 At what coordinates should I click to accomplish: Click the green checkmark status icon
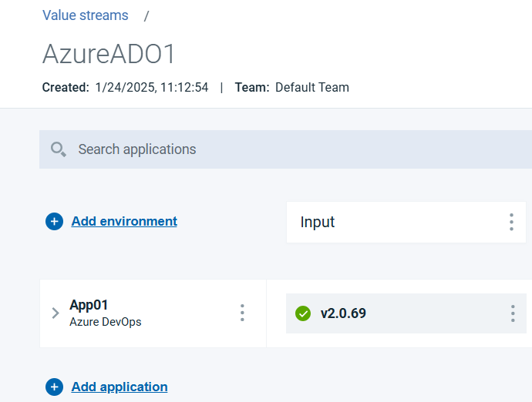click(x=303, y=313)
